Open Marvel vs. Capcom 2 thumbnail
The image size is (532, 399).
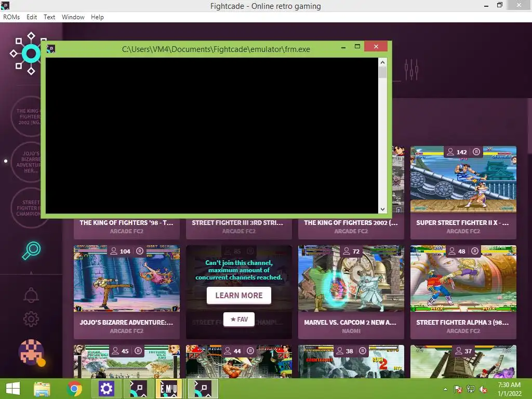tap(351, 278)
